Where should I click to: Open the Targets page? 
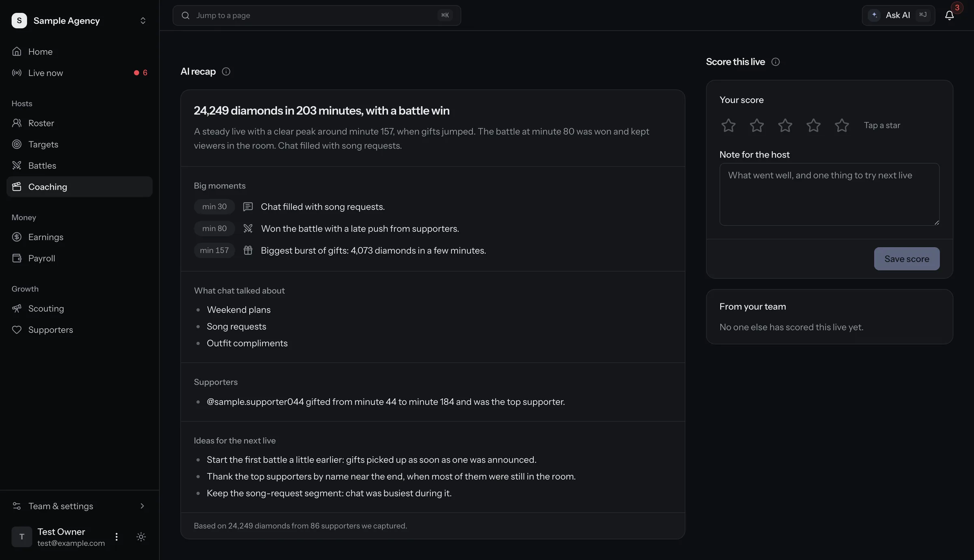80,144
